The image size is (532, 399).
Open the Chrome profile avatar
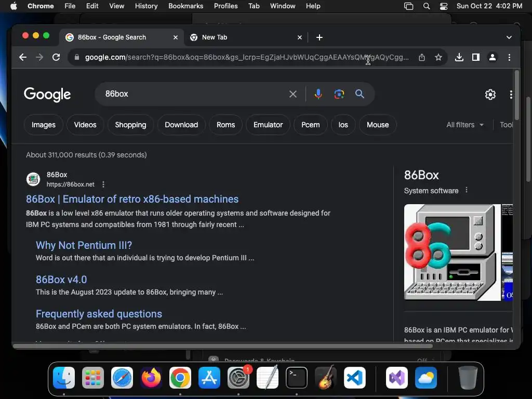(x=493, y=57)
